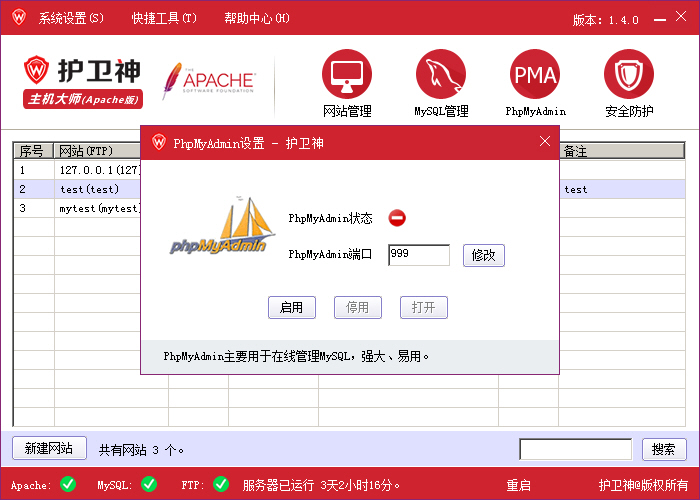Click the 护卫神 shield logo in title bar
Screen dimensions: 700x500
(x=19, y=17)
